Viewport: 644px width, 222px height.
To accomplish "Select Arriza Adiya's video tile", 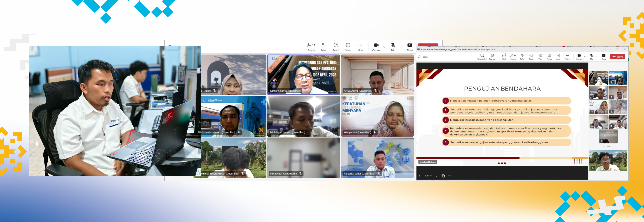I will (377, 75).
